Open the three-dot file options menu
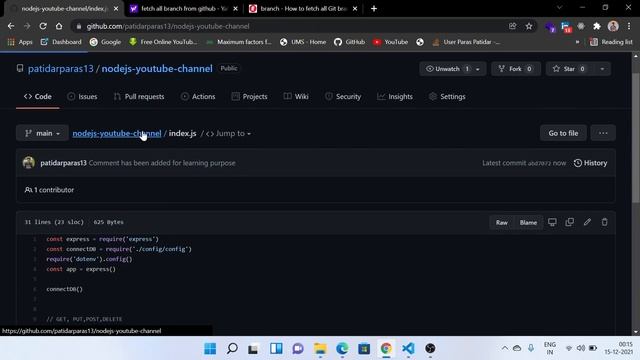640x360 pixels. (x=603, y=133)
